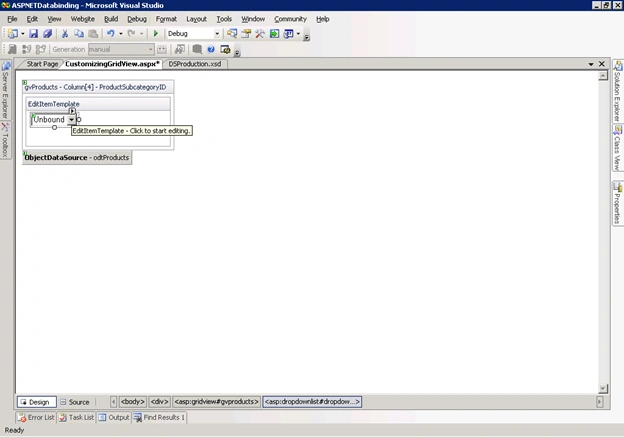Open the active files list arrow
Viewport: 624px width, 438px height.
[591, 64]
